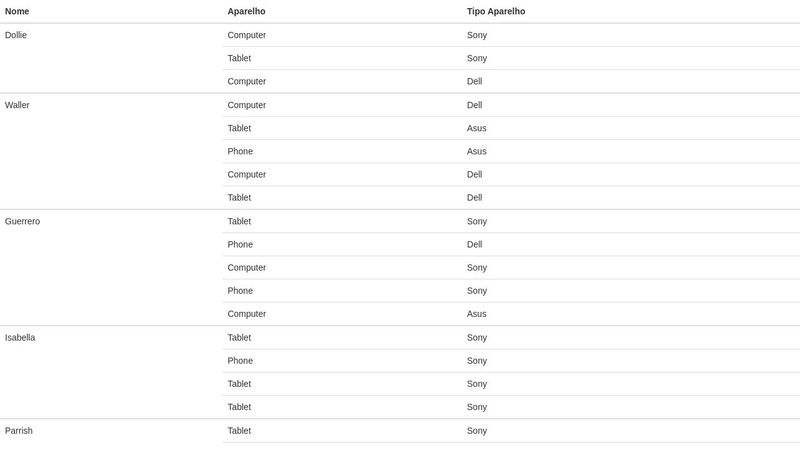This screenshot has width=800, height=450.
Task: Click the Dell cell in Guerrero's rows
Action: coord(474,244)
